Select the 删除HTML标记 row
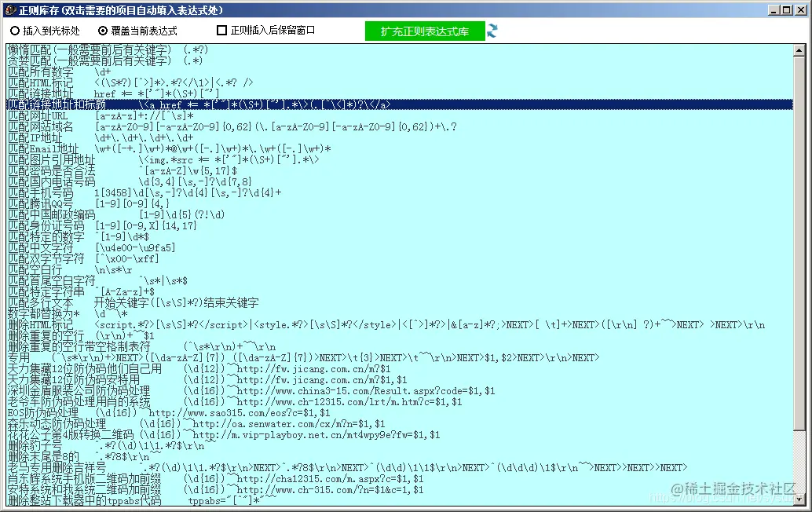 pos(400,324)
